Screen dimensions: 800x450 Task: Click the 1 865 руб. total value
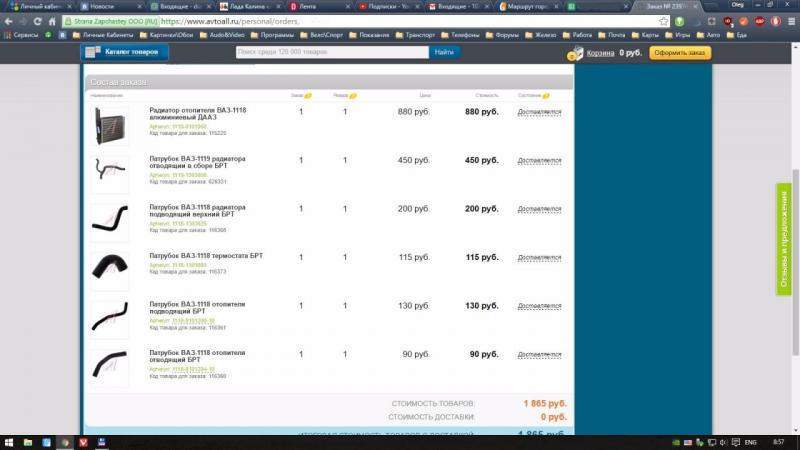[x=545, y=403]
